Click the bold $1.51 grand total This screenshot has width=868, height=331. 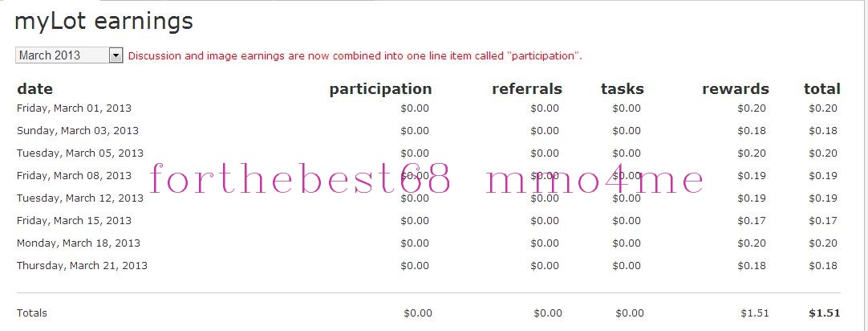[824, 313]
